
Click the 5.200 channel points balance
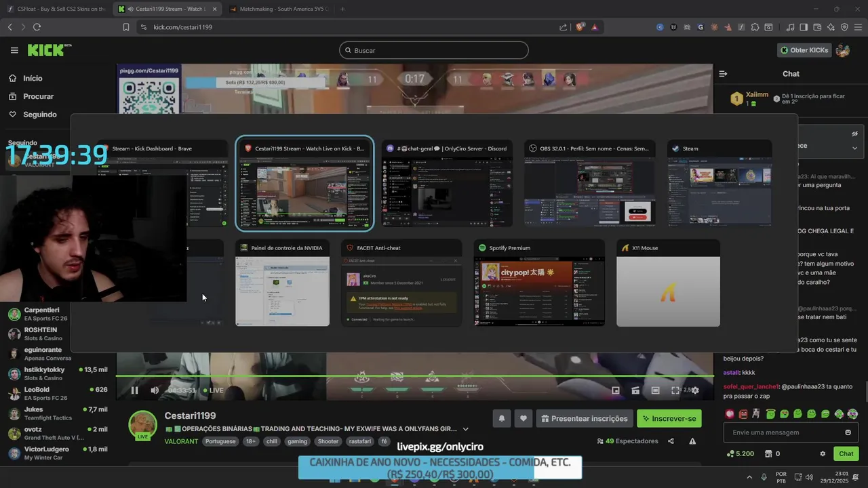tap(740, 453)
